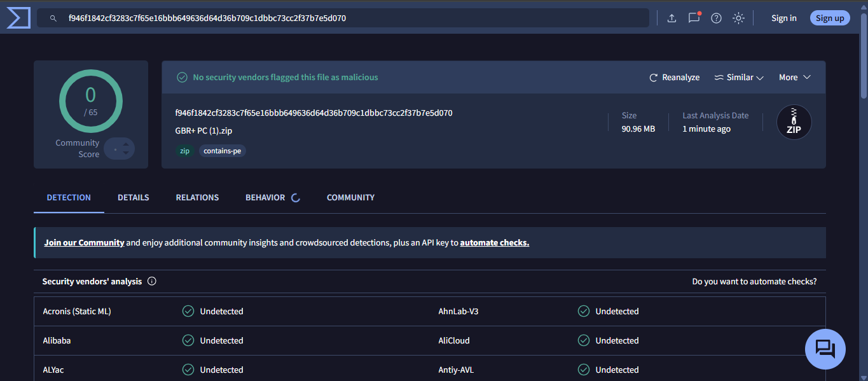Switch to the DETECTION tab
This screenshot has height=381, width=868.
[69, 197]
